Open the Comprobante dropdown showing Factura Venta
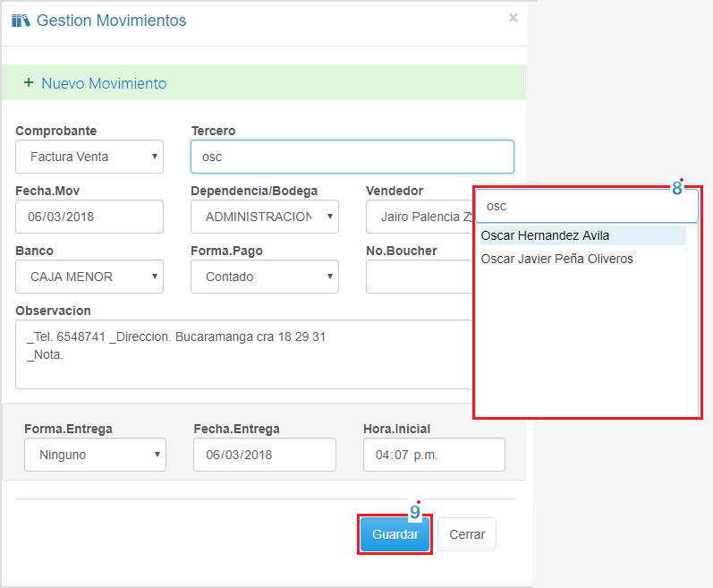The width and height of the screenshot is (713, 588). (x=89, y=157)
